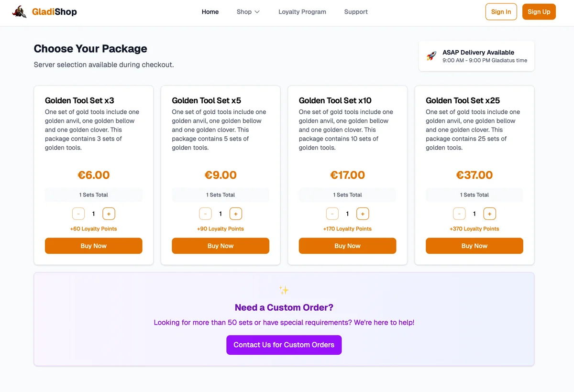This screenshot has height=392, width=574.
Task: Click the rocket ASAP delivery icon
Action: pos(431,56)
